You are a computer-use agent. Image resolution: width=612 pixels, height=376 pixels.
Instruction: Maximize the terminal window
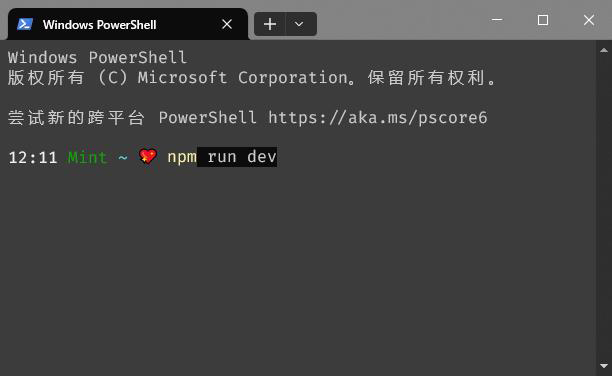(x=543, y=20)
